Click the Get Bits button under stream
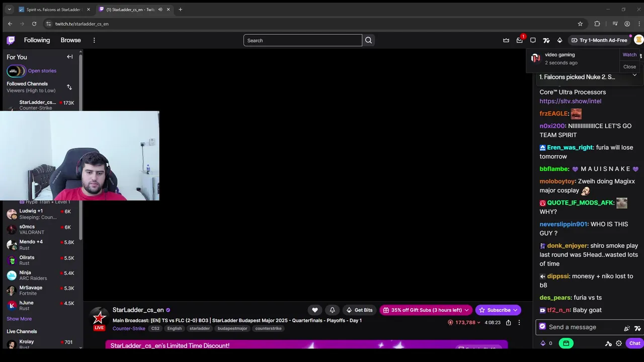This screenshot has height=362, width=644. [359, 310]
